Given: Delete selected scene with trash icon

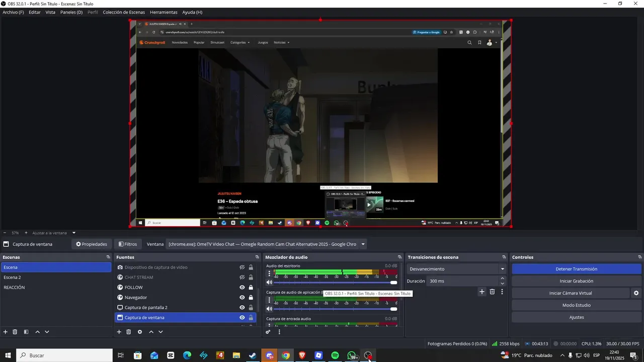Looking at the screenshot, I should click(x=15, y=332).
